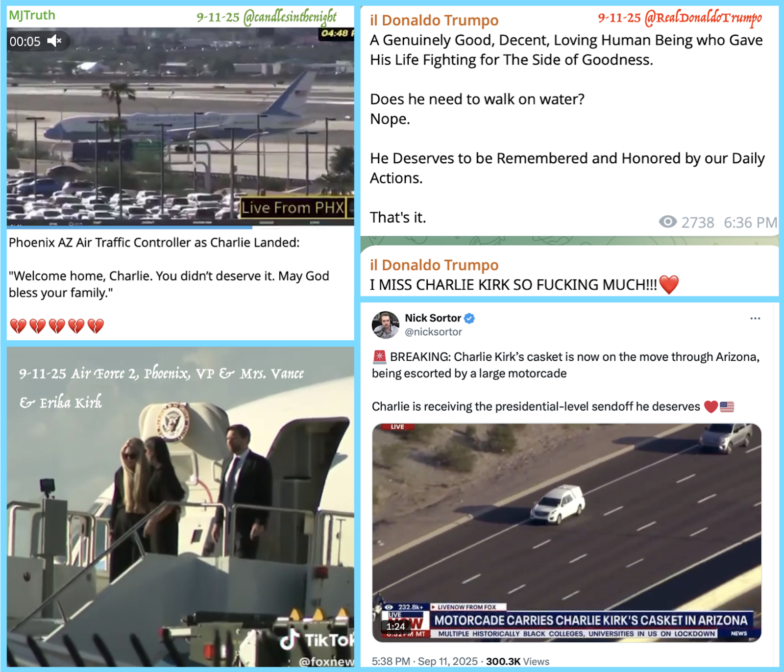Click the red heart emoji after MISS CHARLIE KIRK
Image resolution: width=784 pixels, height=672 pixels.
[x=669, y=284]
